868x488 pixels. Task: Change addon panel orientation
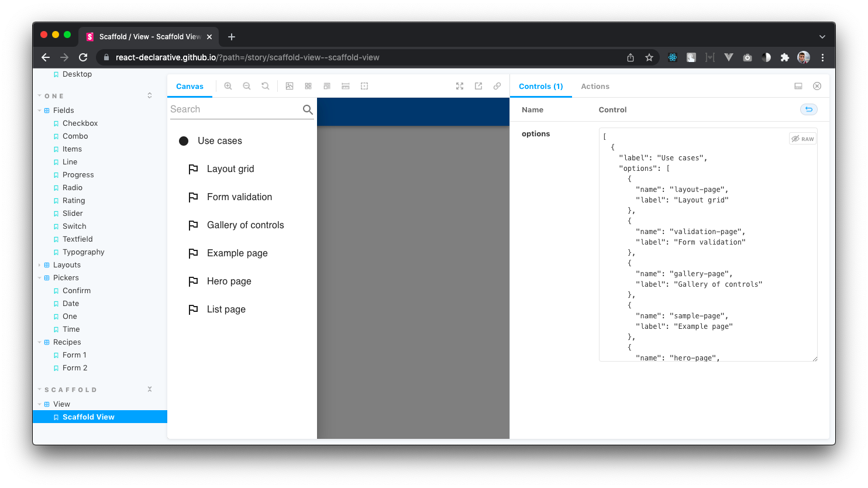click(798, 86)
